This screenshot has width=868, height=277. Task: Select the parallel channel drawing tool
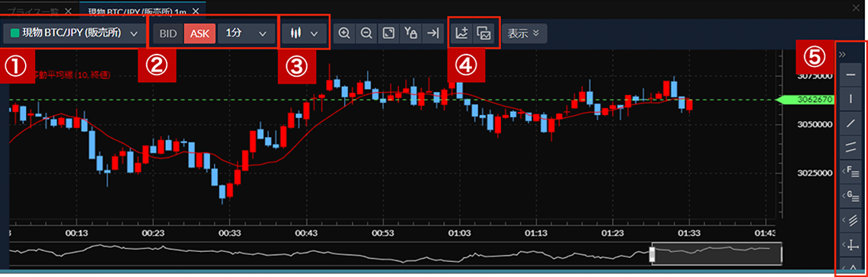tap(850, 147)
